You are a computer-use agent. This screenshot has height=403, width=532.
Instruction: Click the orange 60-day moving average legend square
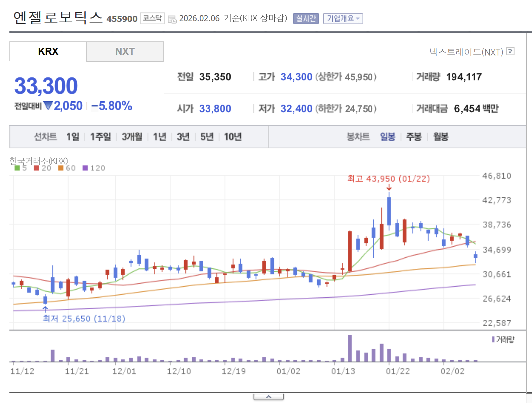click(x=61, y=168)
